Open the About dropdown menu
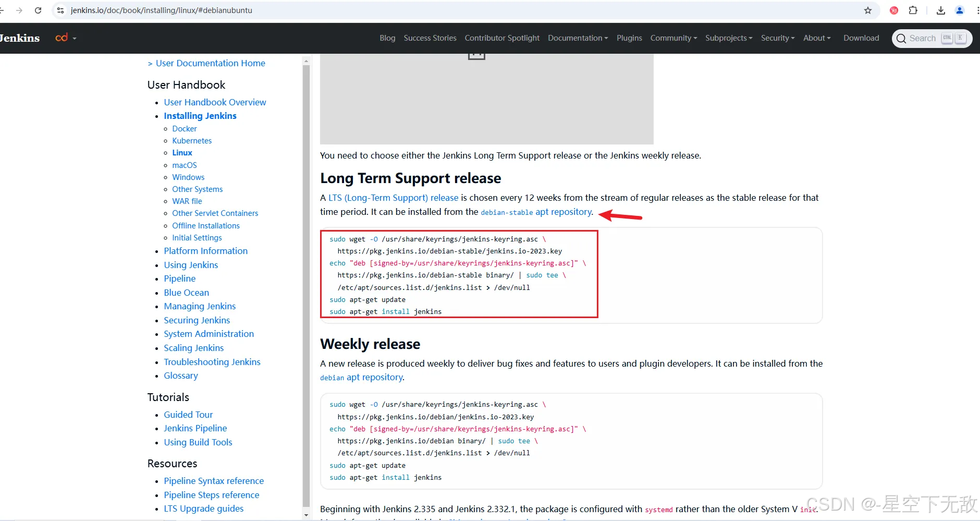The image size is (980, 521). (x=817, y=38)
